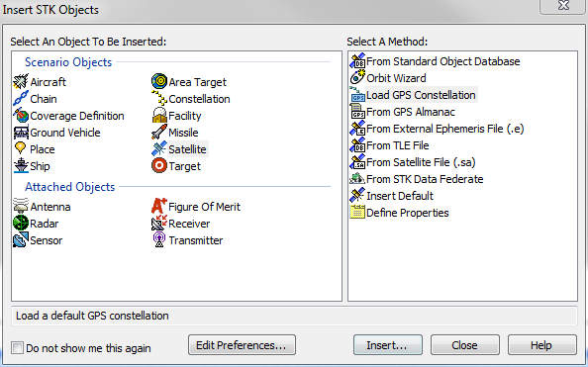
Task: Select the Define Properties method
Action: (399, 213)
